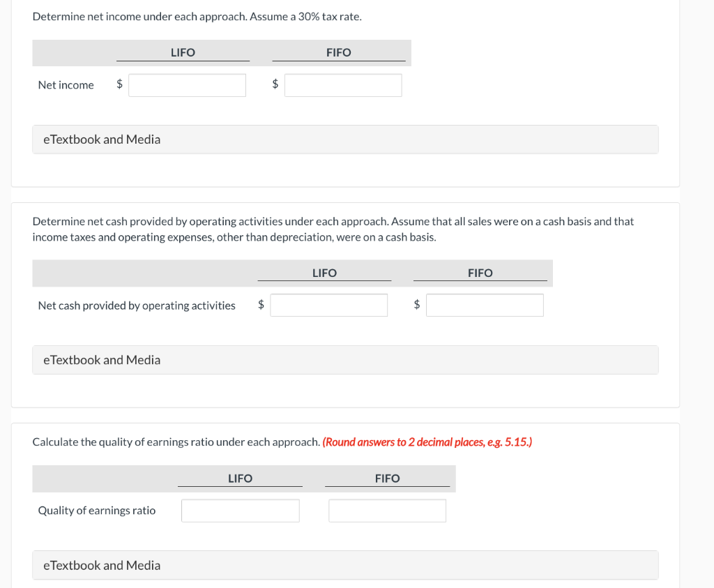The width and height of the screenshot is (714, 588).
Task: Open eTextbook and Media in net cash section
Action: [102, 359]
